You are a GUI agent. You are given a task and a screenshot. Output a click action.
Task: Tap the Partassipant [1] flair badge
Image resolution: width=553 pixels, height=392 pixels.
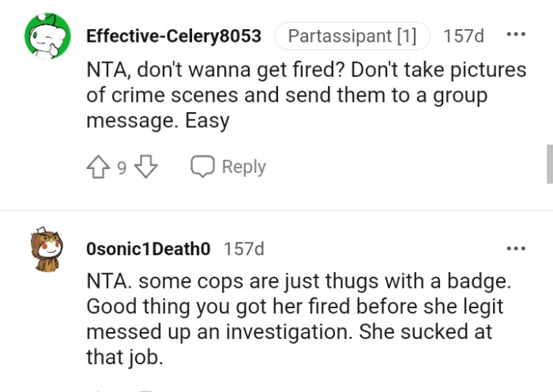tap(352, 36)
